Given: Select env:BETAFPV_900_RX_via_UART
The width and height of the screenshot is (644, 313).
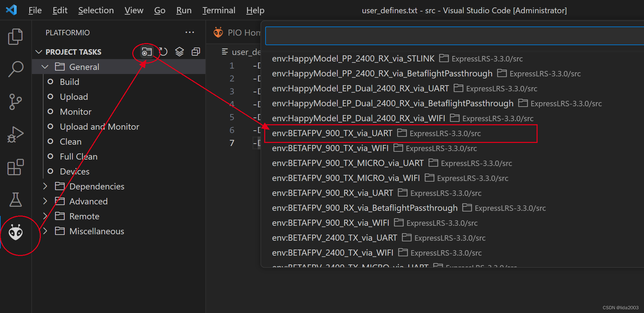Looking at the screenshot, I should tap(453, 193).
